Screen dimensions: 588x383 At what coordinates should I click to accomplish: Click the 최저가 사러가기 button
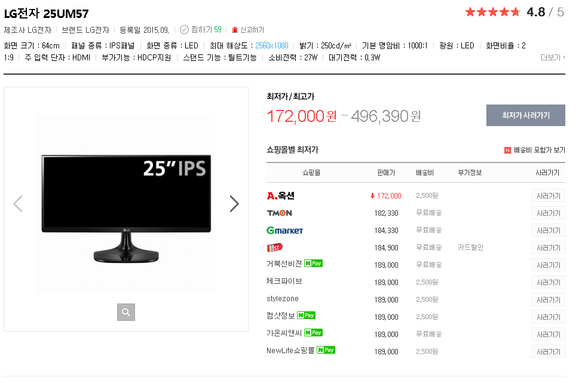click(525, 115)
